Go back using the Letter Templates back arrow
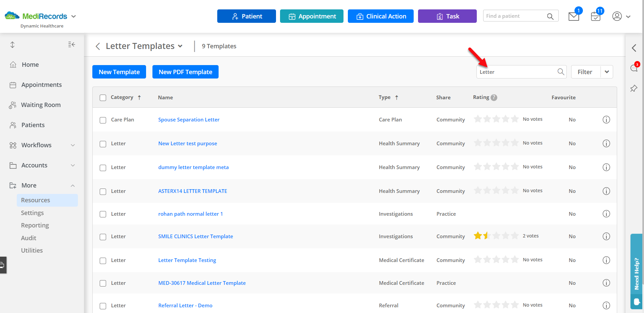Viewport: 644px width, 313px height. pyautogui.click(x=98, y=46)
